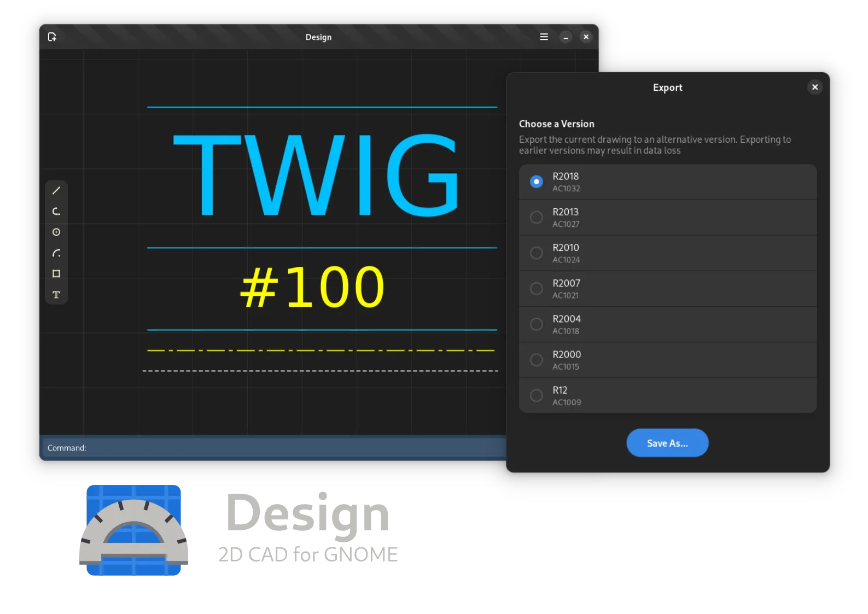The image size is (868, 614).
Task: Click the Design protractor app icon
Action: (x=133, y=530)
